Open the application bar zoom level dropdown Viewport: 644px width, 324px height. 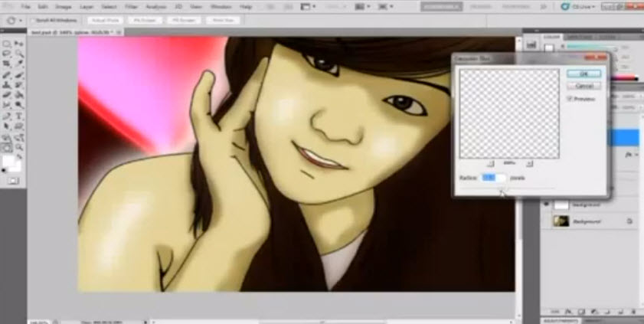(x=336, y=7)
